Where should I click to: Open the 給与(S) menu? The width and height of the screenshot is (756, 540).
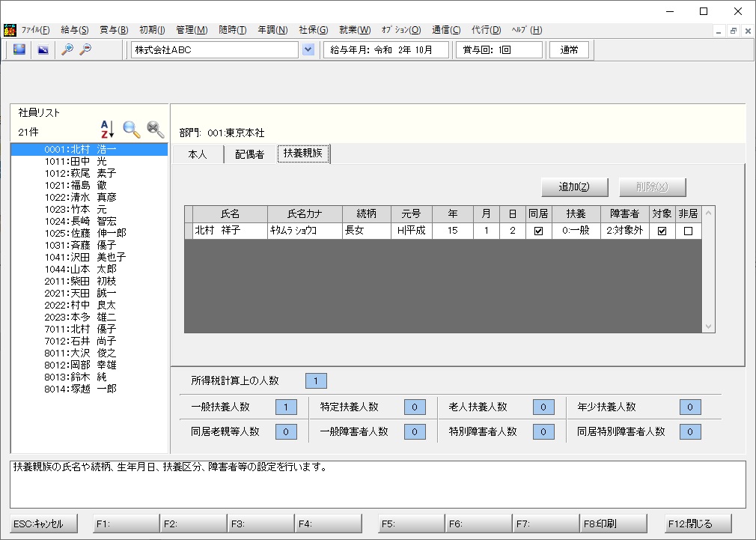(75, 30)
